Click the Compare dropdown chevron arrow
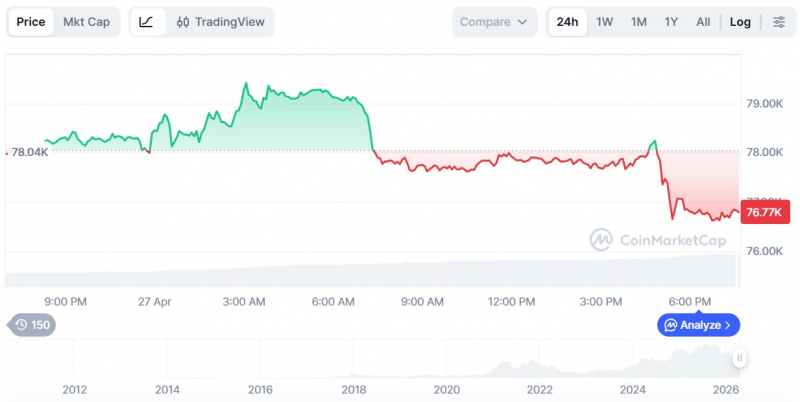This screenshot has width=800, height=402. (522, 22)
